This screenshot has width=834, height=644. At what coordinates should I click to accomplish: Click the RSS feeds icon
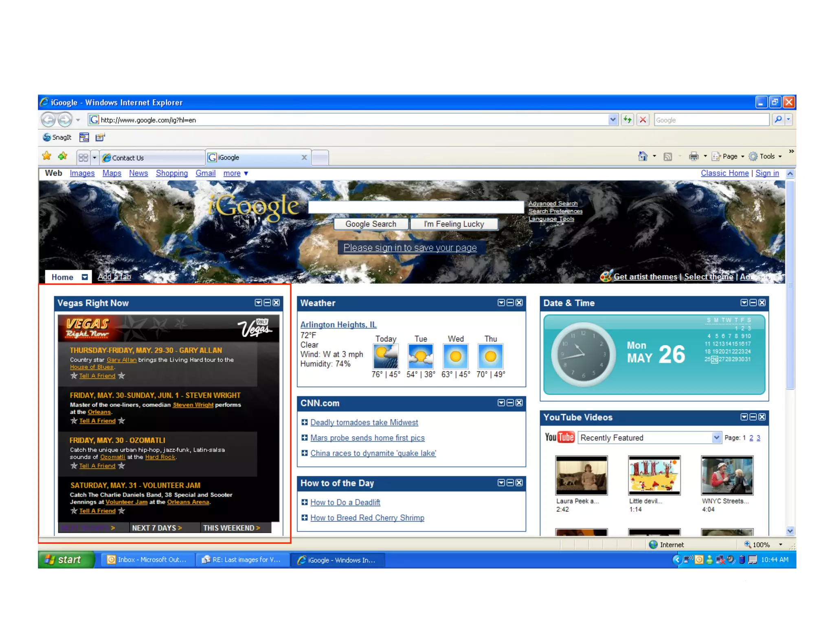click(667, 157)
